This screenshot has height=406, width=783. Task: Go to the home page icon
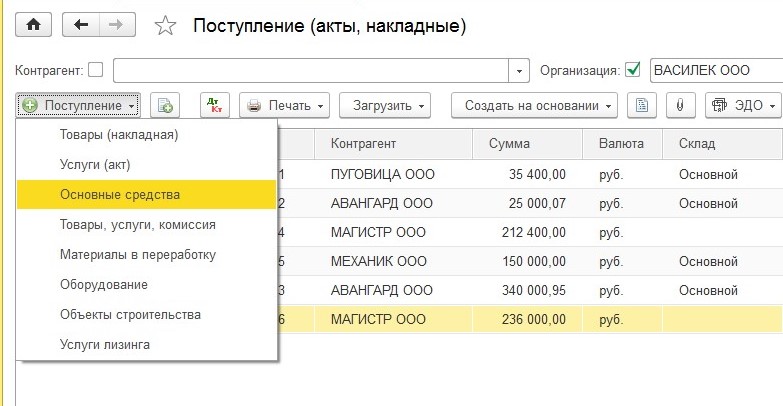[x=33, y=24]
